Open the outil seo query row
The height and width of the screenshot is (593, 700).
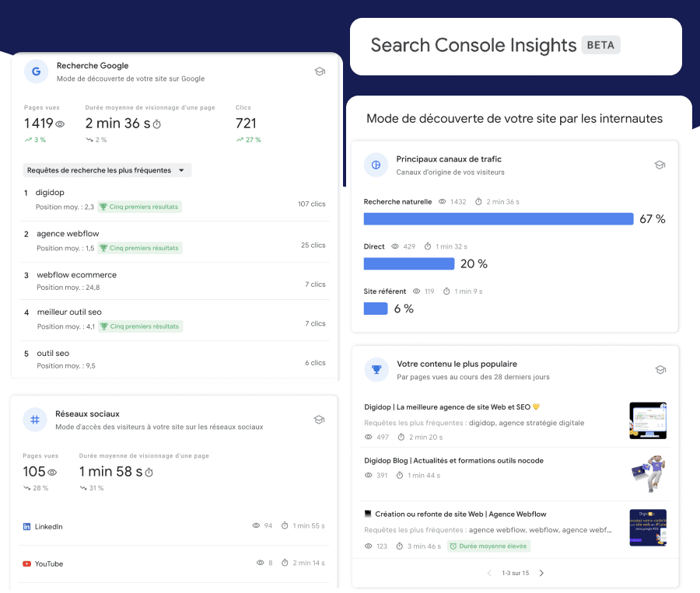point(175,359)
